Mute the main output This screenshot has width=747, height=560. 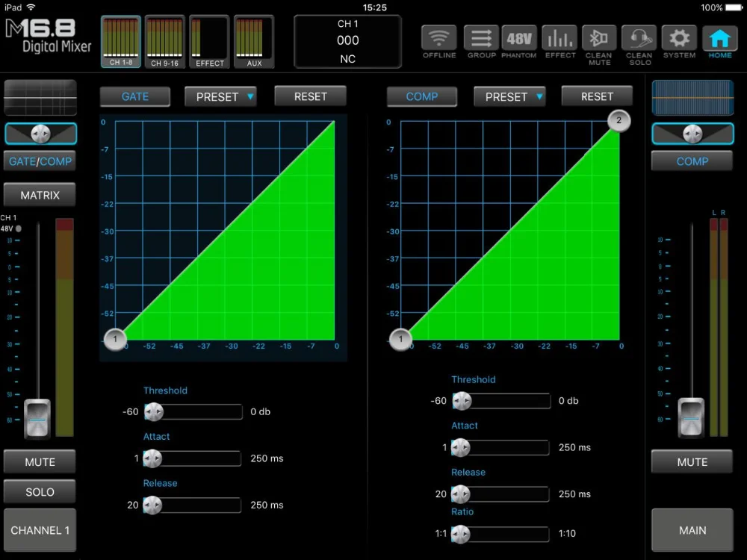pyautogui.click(x=692, y=462)
